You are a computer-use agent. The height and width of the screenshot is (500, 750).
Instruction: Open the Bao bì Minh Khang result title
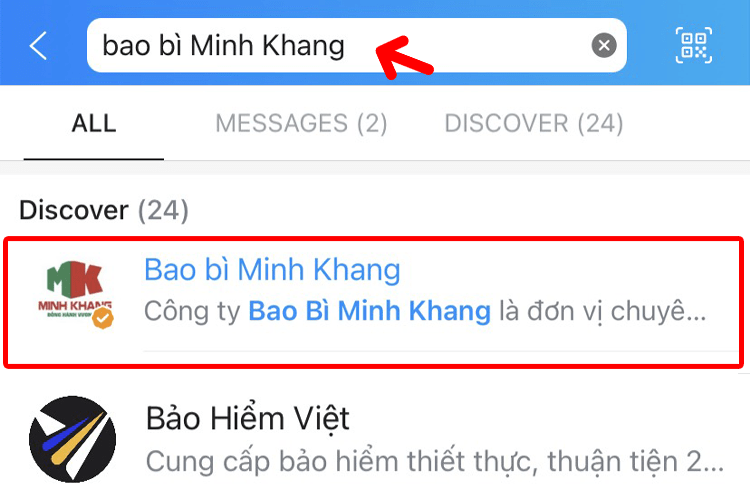[272, 270]
